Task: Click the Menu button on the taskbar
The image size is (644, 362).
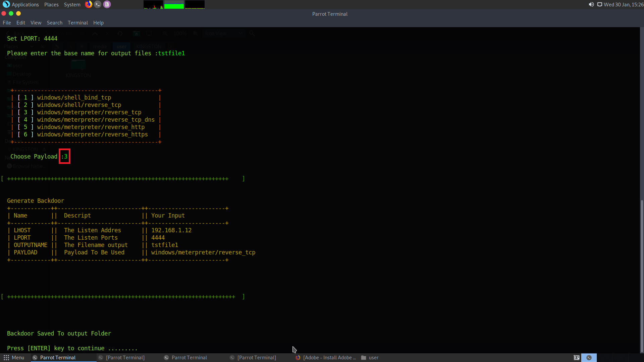Action: point(14,358)
